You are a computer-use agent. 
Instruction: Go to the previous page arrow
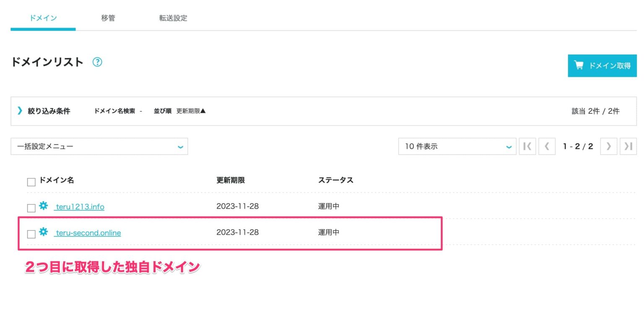pos(547,146)
